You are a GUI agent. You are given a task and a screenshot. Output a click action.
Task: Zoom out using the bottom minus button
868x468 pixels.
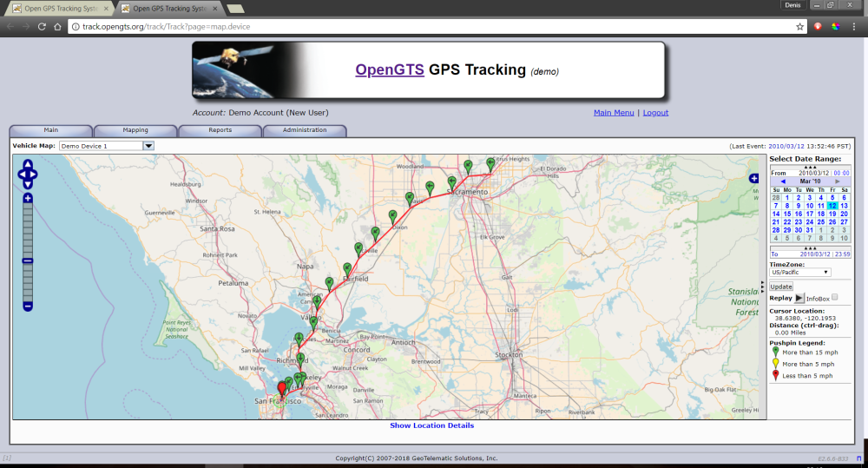[x=28, y=306]
